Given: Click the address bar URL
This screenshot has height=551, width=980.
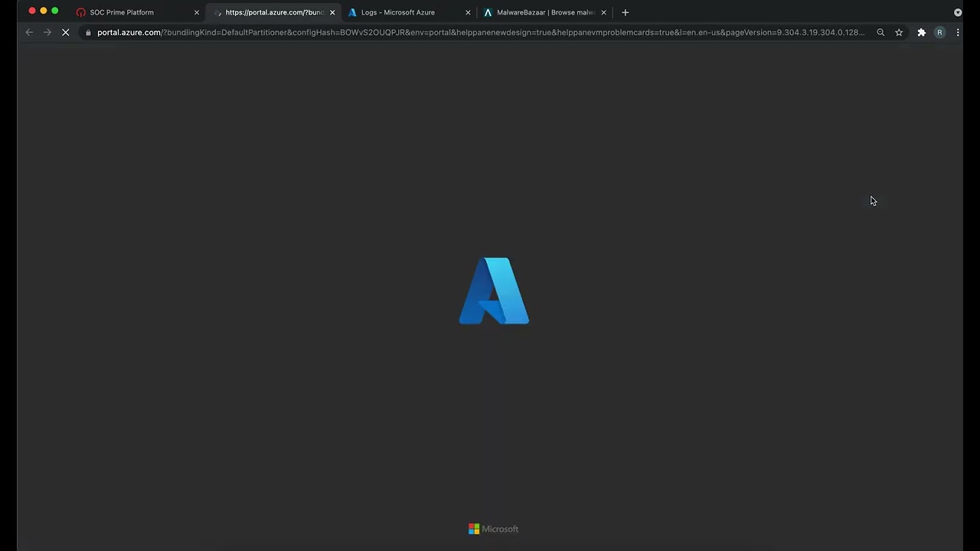Looking at the screenshot, I should point(481,33).
